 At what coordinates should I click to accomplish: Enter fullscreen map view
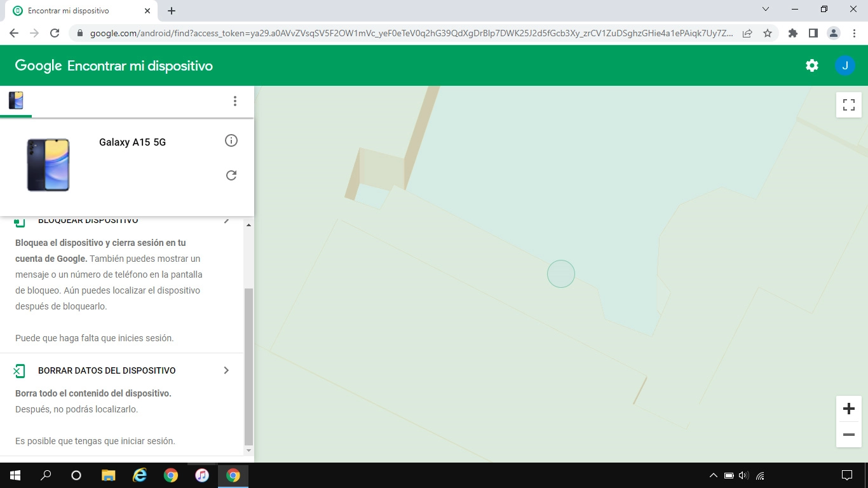pyautogui.click(x=848, y=105)
